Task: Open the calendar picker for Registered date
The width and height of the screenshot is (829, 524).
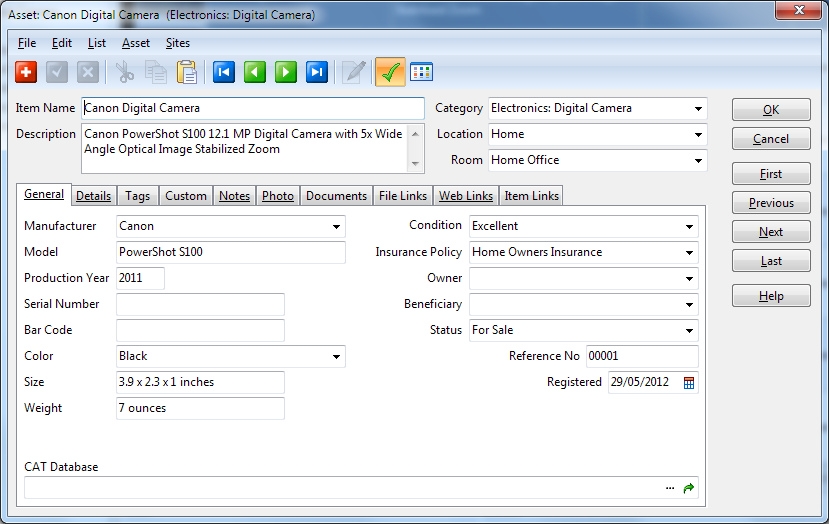Action: (x=688, y=382)
